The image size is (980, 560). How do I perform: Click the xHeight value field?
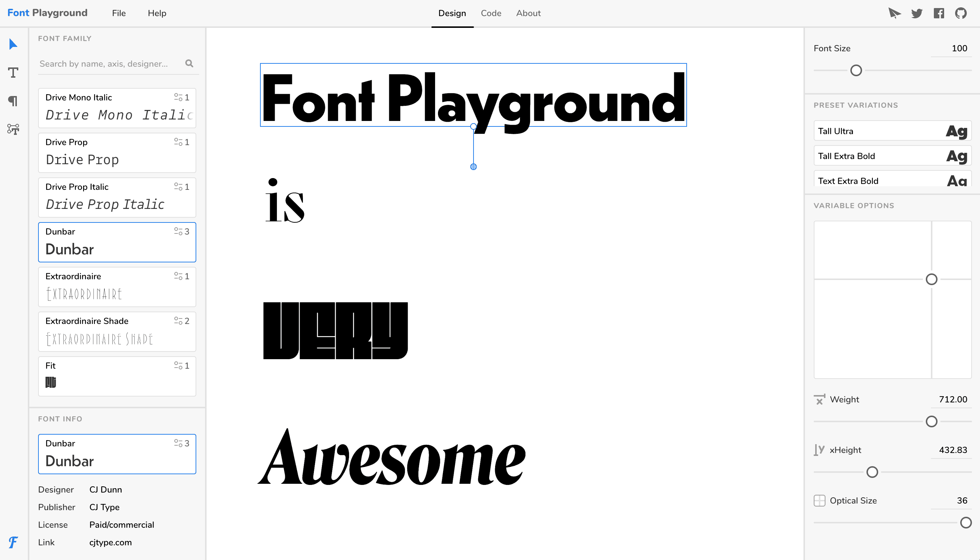click(x=951, y=450)
